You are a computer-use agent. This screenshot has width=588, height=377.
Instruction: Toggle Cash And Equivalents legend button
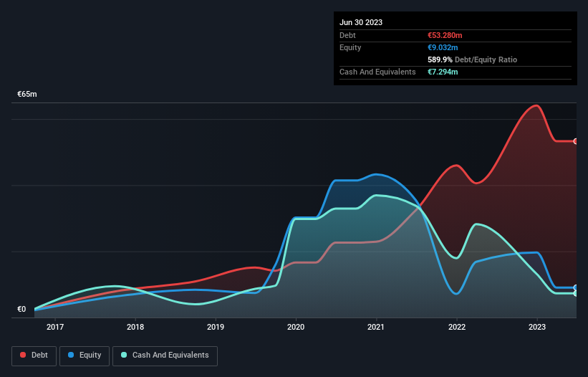point(165,355)
